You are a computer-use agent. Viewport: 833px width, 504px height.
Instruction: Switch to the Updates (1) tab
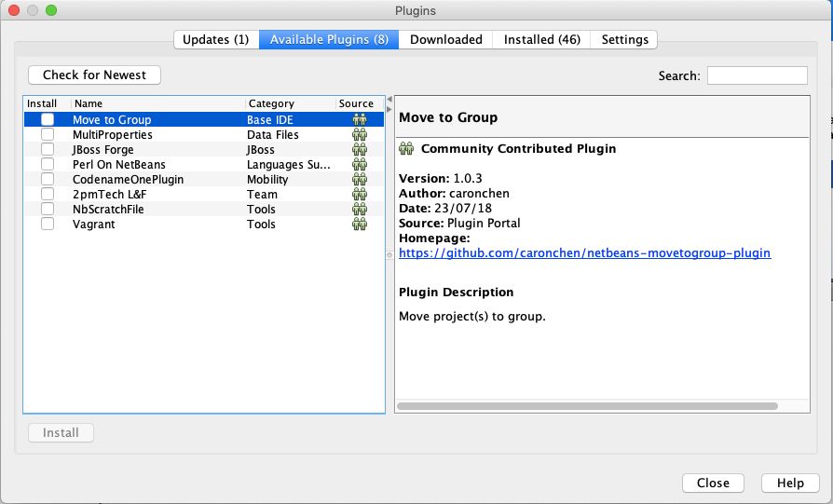click(x=216, y=40)
